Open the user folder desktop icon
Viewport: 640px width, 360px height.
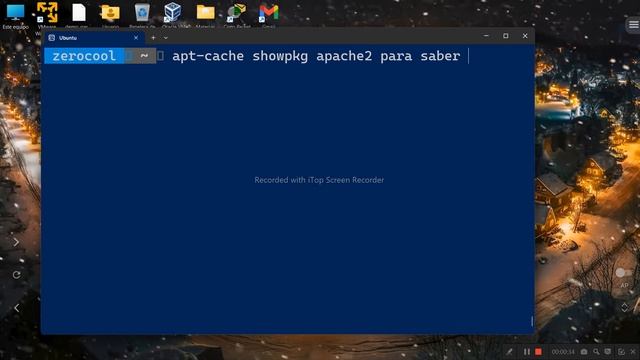coord(110,16)
